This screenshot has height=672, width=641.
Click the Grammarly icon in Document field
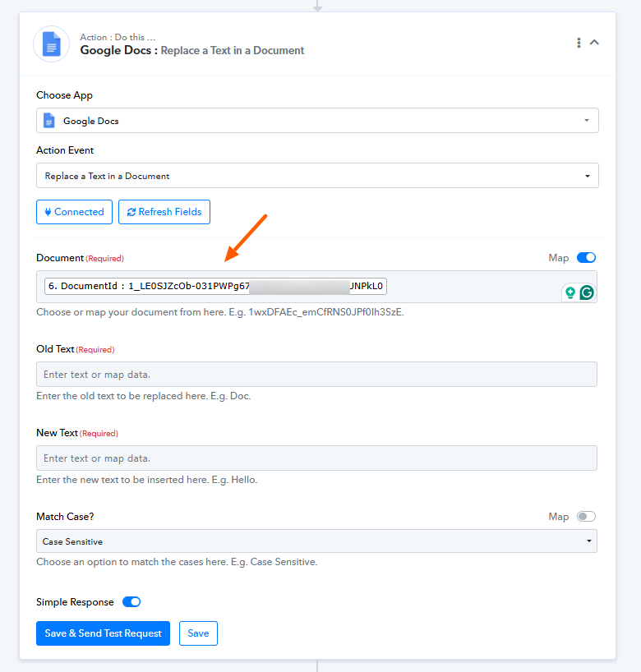(587, 292)
